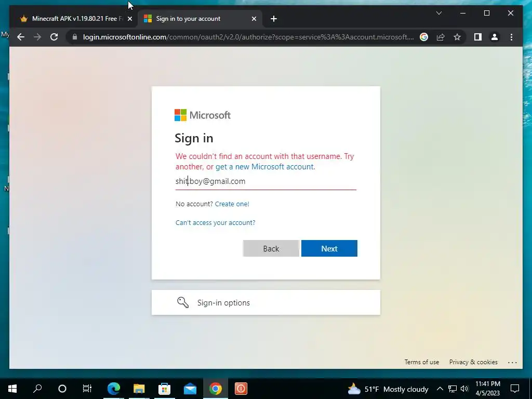Screen dimensions: 532x399
Task: Share this page using the share icon
Action: 441,37
